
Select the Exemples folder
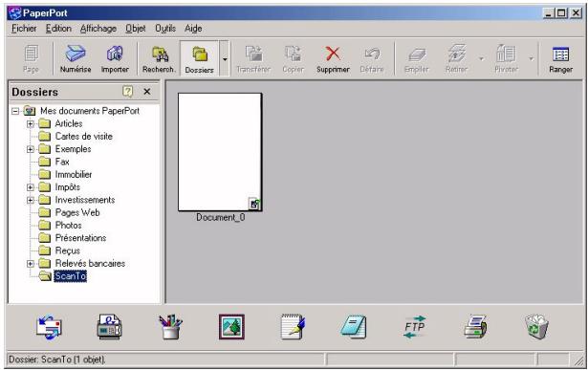(x=73, y=149)
